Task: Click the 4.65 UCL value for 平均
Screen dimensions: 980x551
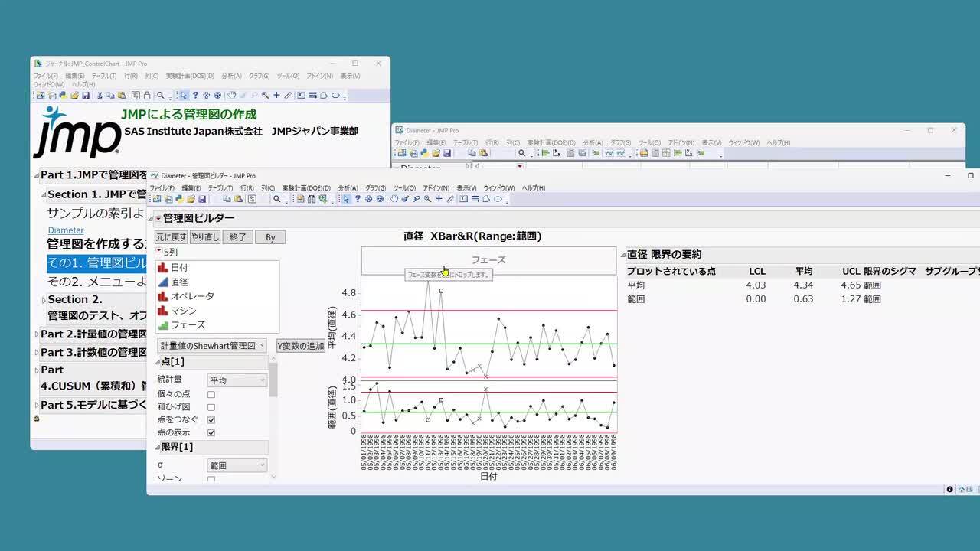Action: (x=851, y=285)
